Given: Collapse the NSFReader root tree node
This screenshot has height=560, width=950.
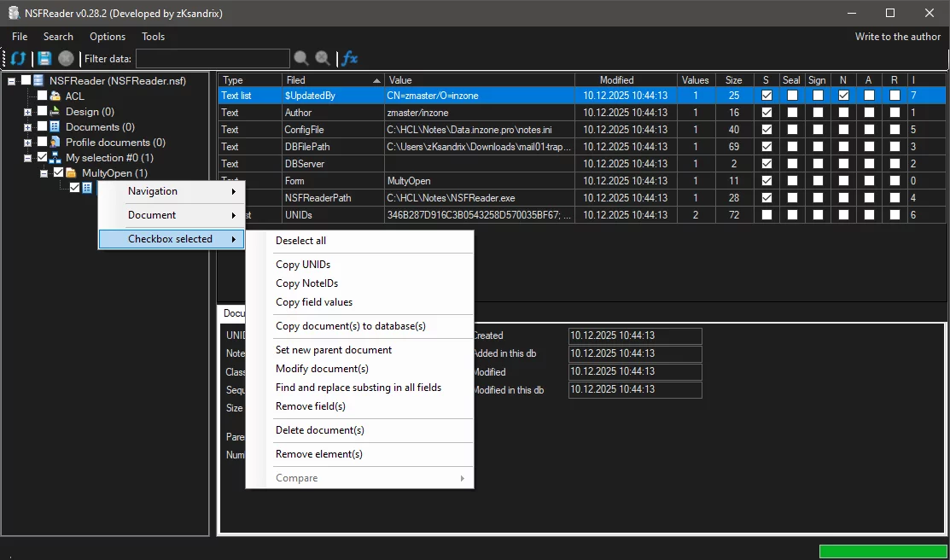Looking at the screenshot, I should click(12, 81).
